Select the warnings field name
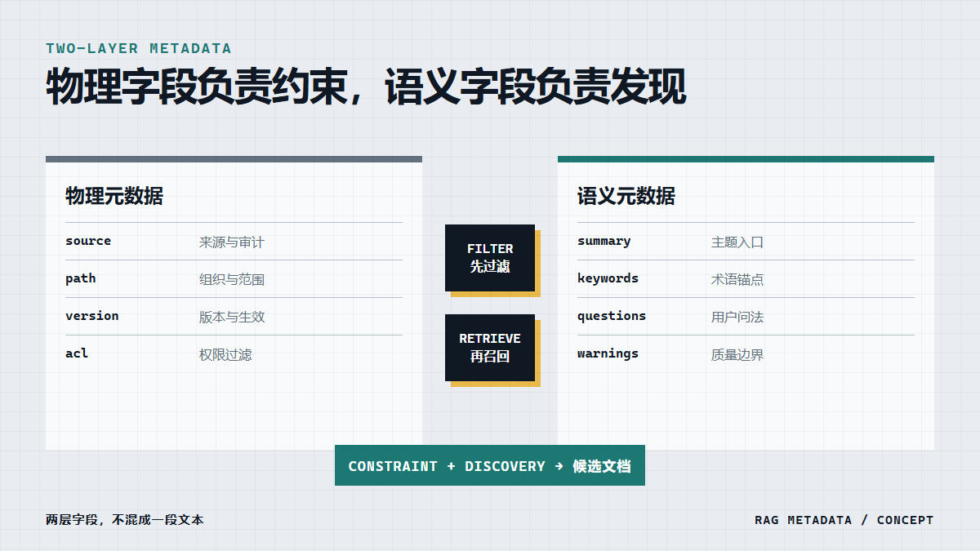 [608, 353]
